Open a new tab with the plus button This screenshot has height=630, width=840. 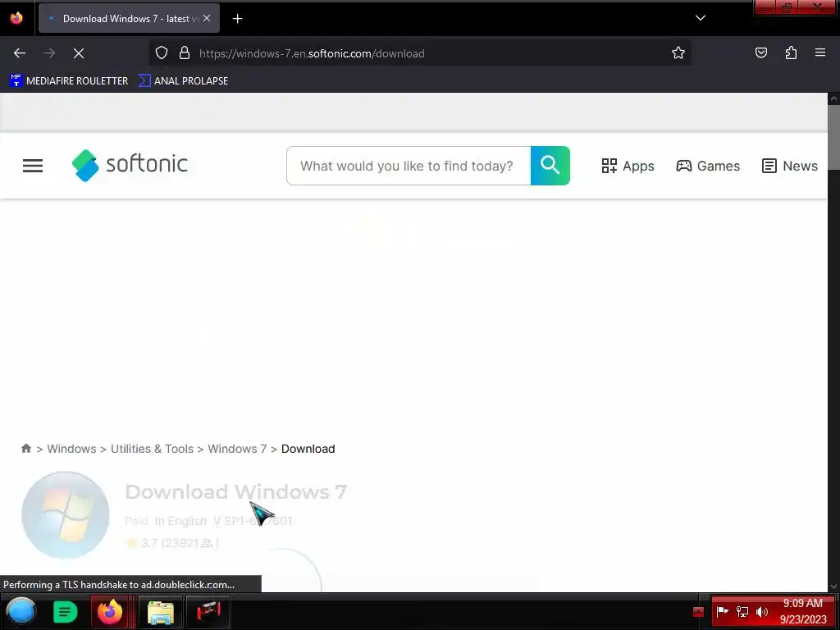pos(237,19)
